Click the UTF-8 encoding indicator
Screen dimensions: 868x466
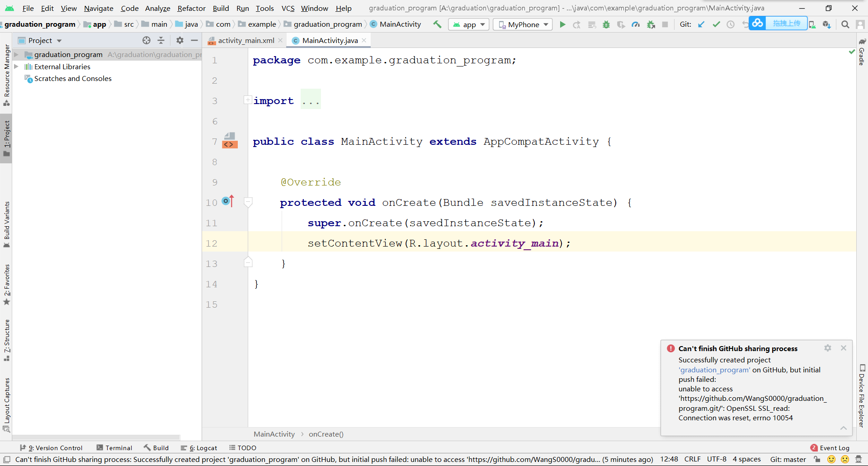pyautogui.click(x=717, y=459)
